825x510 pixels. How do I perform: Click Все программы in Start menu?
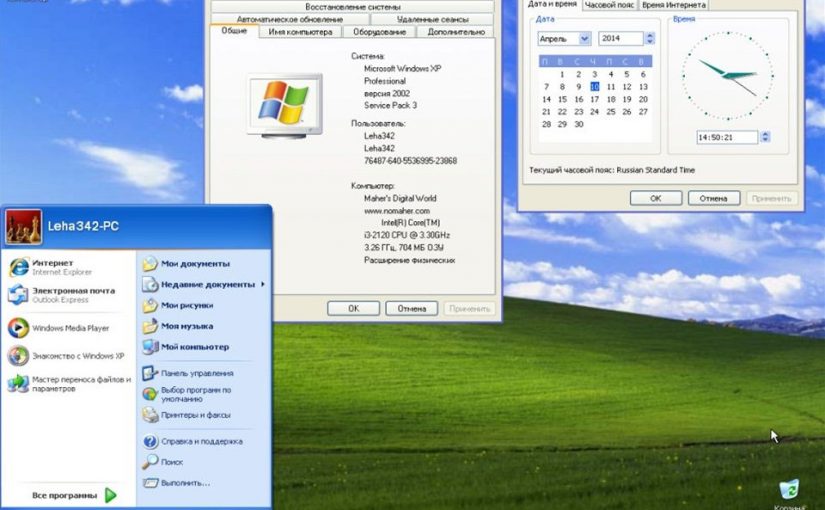pos(65,495)
